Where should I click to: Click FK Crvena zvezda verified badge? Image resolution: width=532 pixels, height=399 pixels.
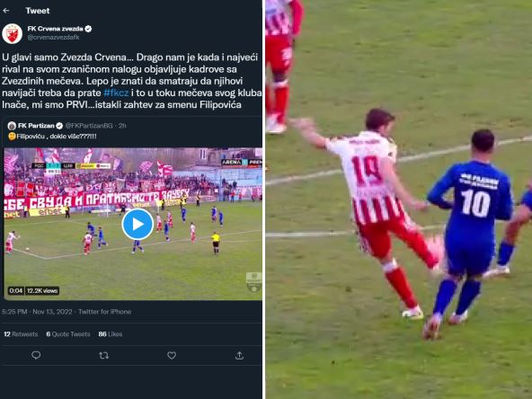(88, 29)
